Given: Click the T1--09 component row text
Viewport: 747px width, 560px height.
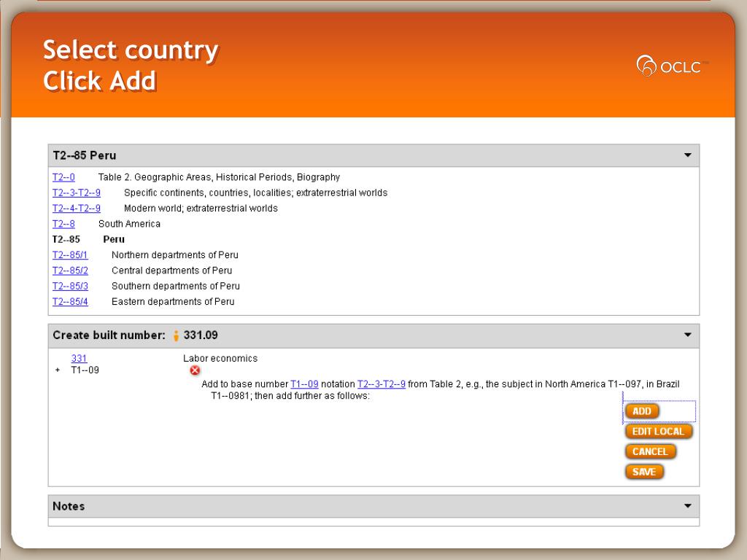Looking at the screenshot, I should (85, 370).
